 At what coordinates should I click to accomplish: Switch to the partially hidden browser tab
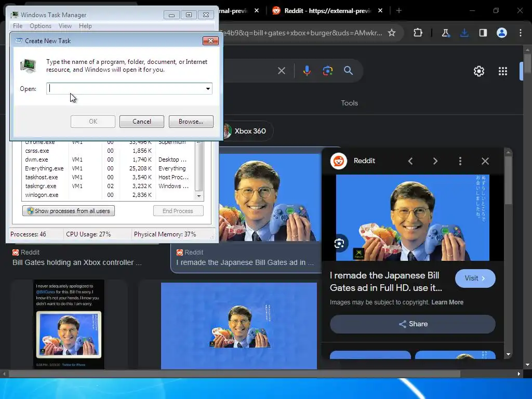pyautogui.click(x=233, y=11)
